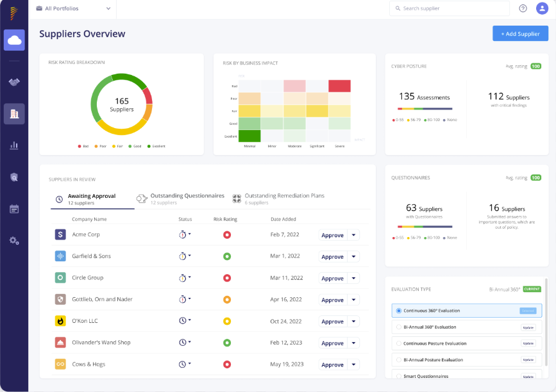This screenshot has height=392, width=556.
Task: Click the Olivander's Wand Shop logo
Action: click(60, 343)
